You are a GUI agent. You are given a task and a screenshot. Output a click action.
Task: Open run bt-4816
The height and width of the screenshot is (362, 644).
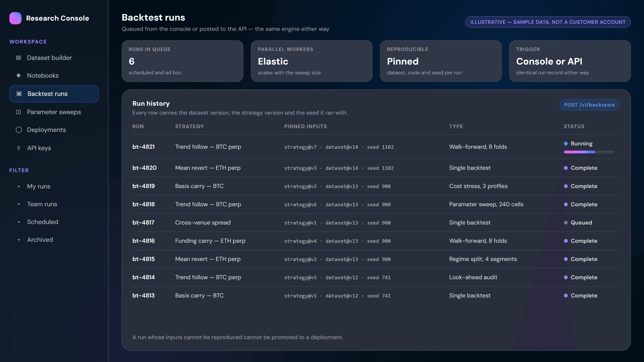point(143,241)
